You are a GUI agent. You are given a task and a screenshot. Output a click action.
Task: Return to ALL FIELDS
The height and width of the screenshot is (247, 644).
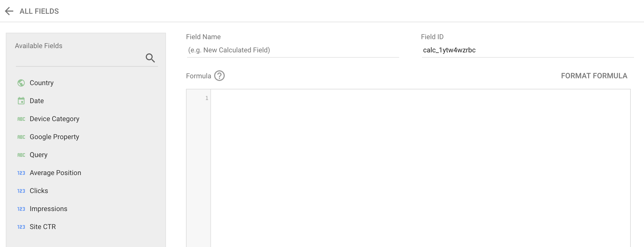click(39, 11)
